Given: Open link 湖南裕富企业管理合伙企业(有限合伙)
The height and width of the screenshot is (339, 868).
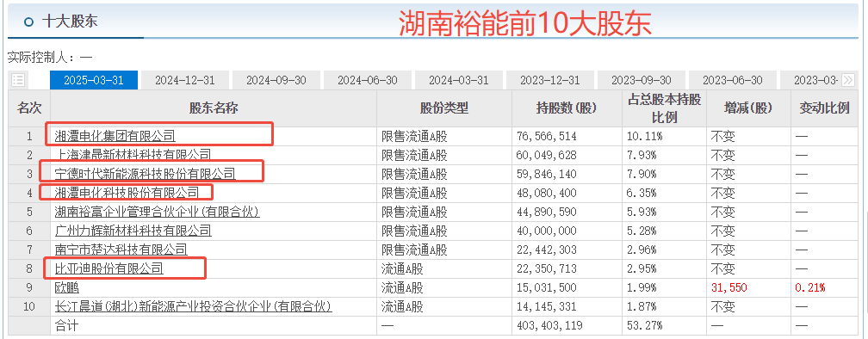Looking at the screenshot, I should [x=158, y=212].
